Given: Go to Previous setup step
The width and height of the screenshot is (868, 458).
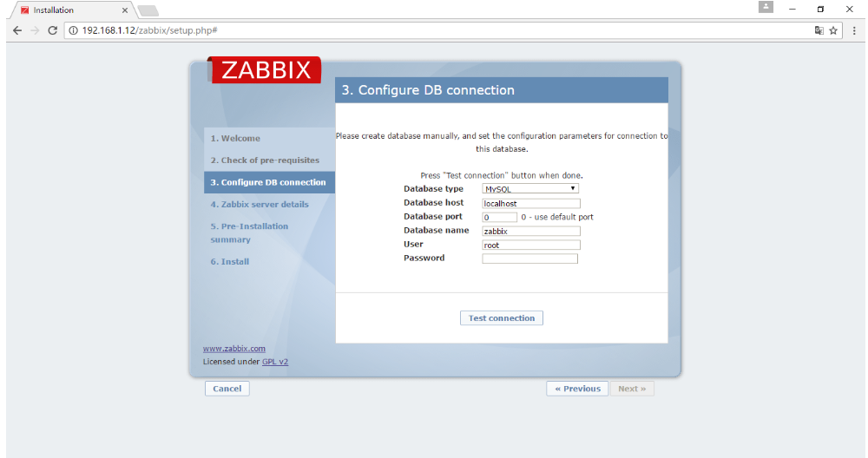Looking at the screenshot, I should [577, 389].
